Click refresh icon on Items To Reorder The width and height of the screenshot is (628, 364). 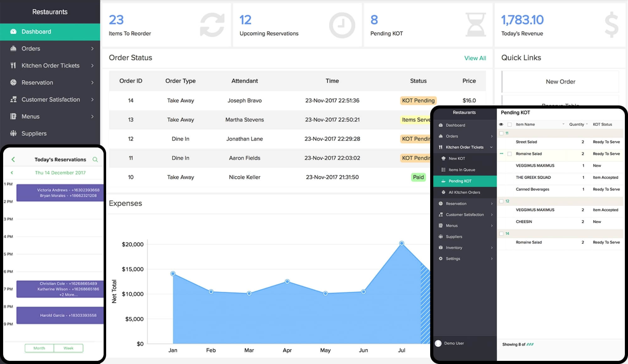tap(212, 25)
